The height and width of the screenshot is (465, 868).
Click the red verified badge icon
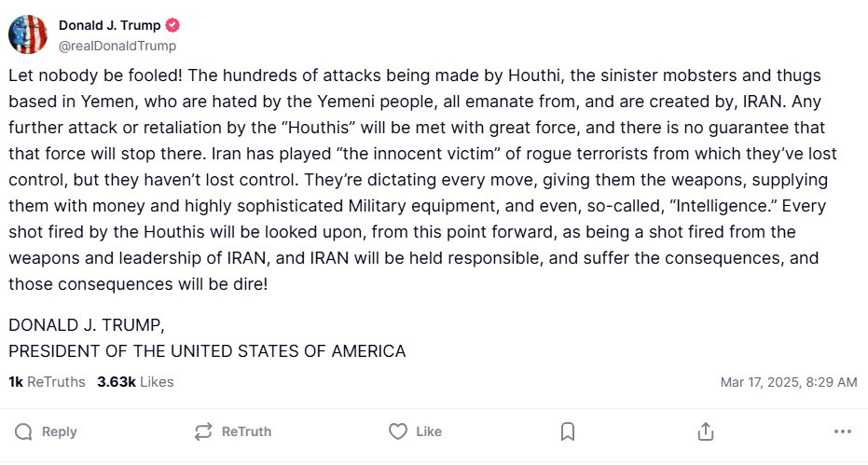[172, 25]
